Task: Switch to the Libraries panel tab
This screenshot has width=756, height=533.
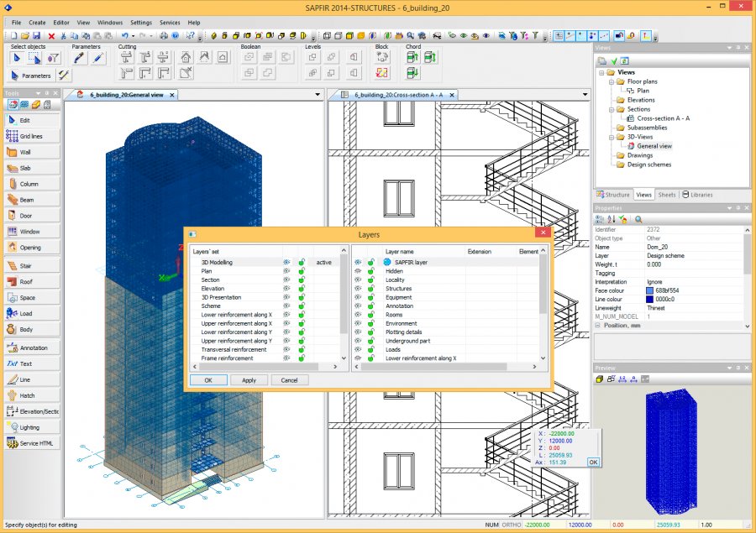Action: 697,195
